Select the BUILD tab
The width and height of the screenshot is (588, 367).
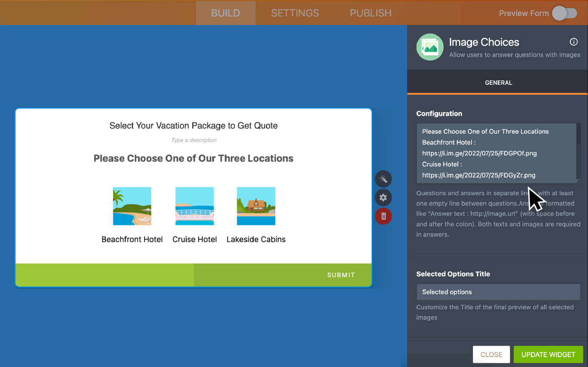(225, 13)
